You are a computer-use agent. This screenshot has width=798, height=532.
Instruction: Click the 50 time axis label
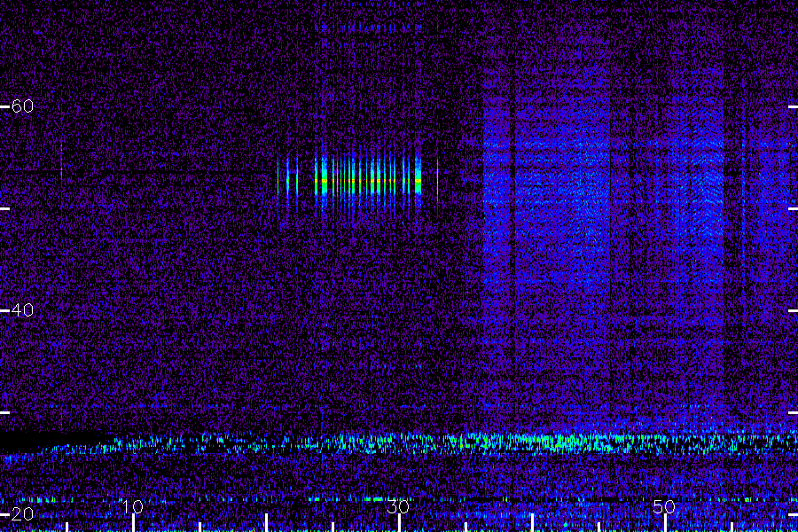[664, 506]
